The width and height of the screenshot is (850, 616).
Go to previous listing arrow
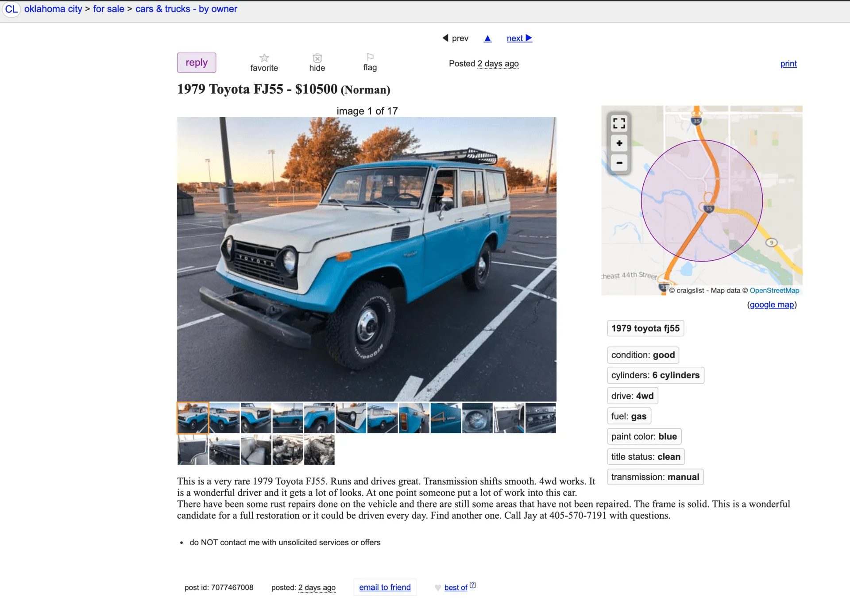pos(446,38)
